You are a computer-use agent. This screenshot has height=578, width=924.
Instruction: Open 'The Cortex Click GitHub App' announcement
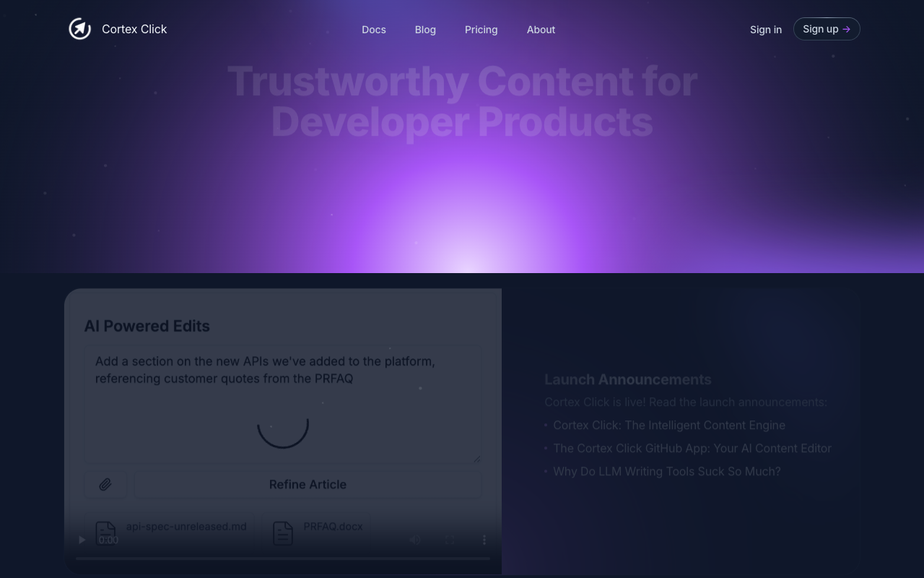click(x=692, y=448)
